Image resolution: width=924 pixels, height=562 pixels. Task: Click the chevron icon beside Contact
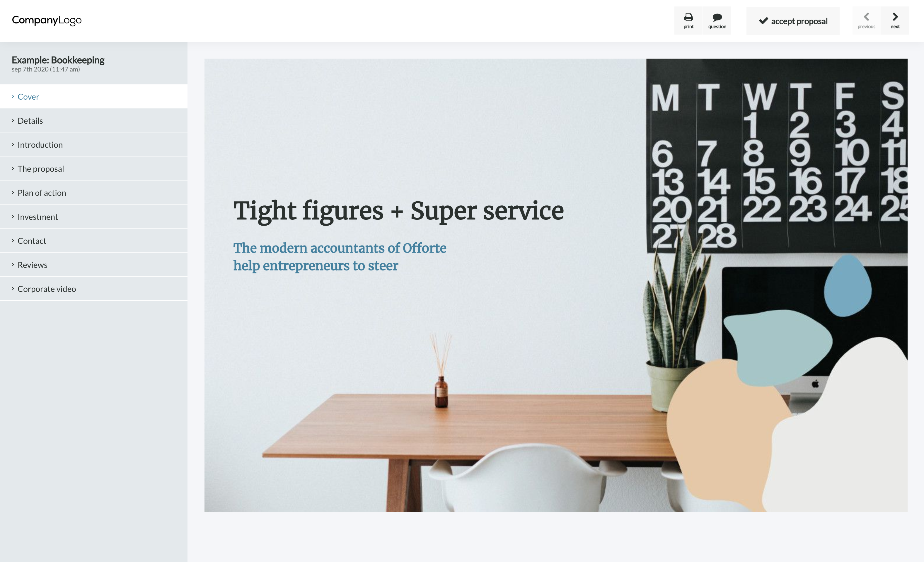tap(13, 241)
